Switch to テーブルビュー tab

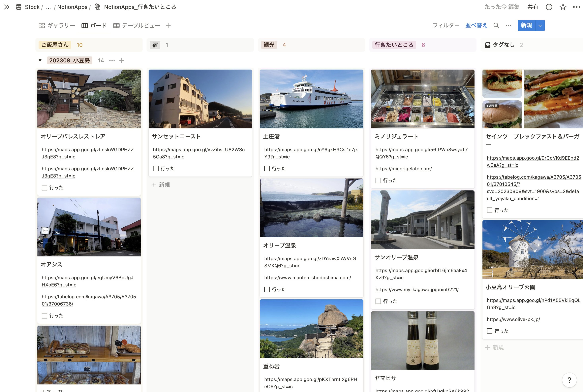[137, 25]
